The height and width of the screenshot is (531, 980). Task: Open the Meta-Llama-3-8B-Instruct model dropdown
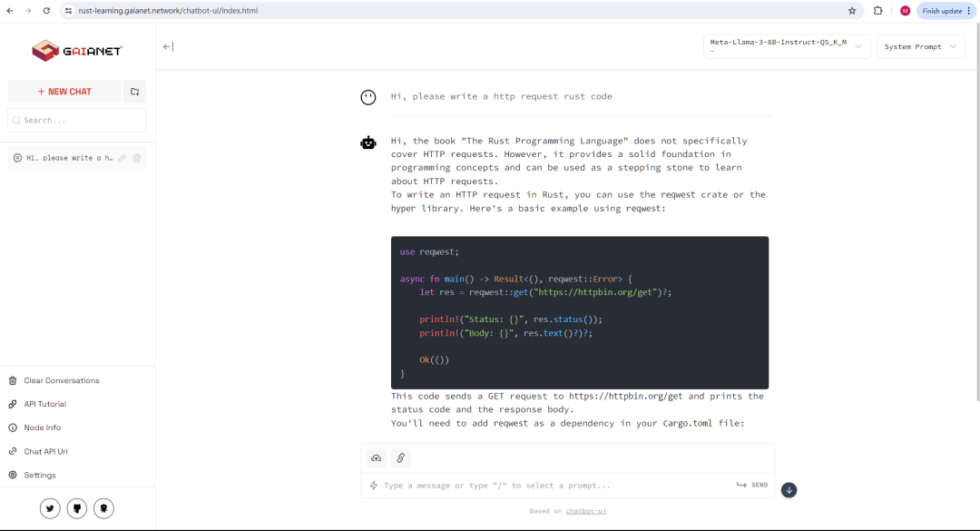786,45
